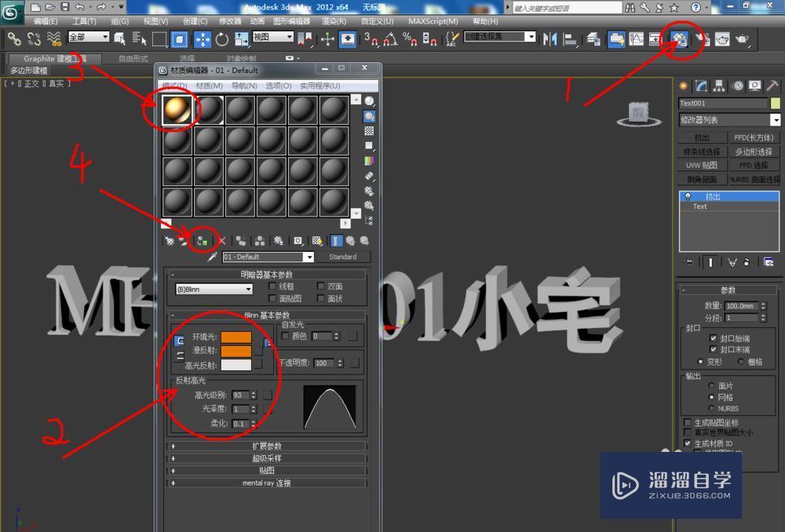The height and width of the screenshot is (532, 785).
Task: Switch to the 自由形式 ribbon tab
Action: 133,57
